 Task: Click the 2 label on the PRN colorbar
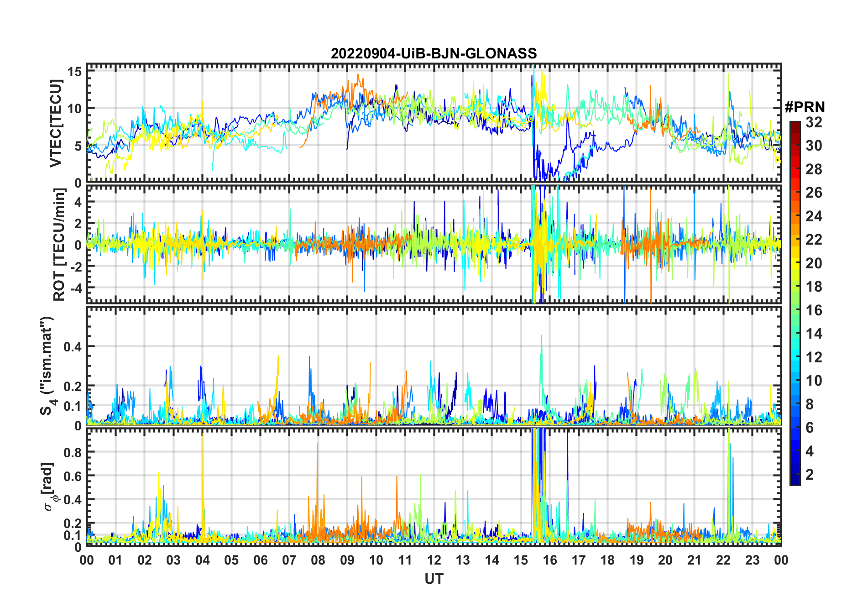pos(810,475)
